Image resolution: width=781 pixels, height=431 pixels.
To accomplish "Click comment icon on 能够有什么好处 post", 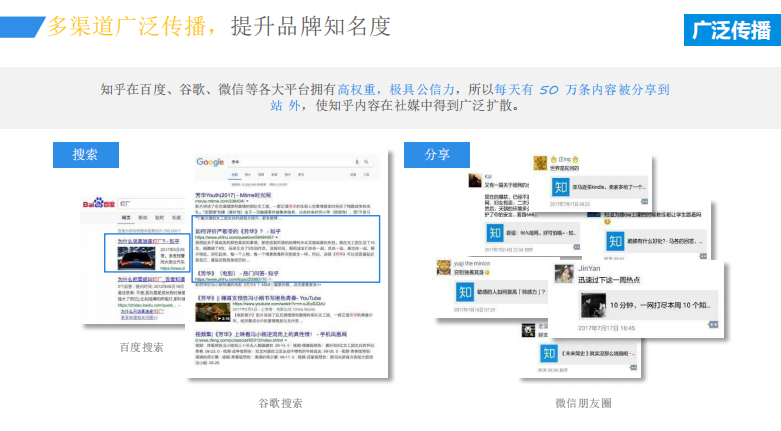I will pyautogui.click(x=703, y=256).
